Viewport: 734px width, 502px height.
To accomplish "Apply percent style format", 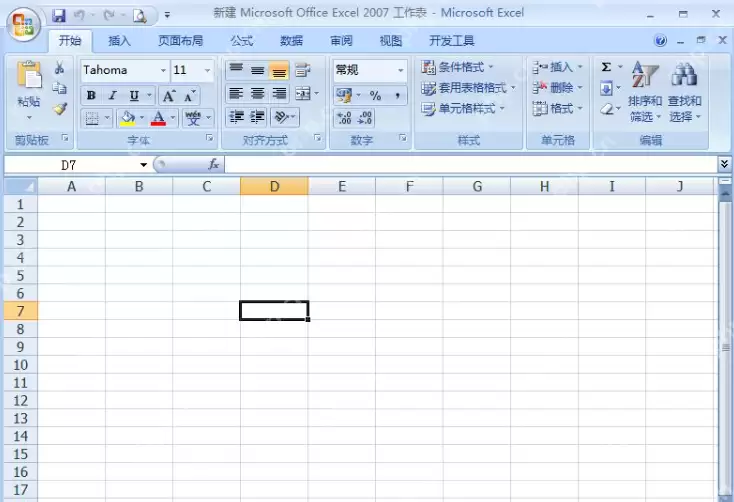I will click(375, 96).
